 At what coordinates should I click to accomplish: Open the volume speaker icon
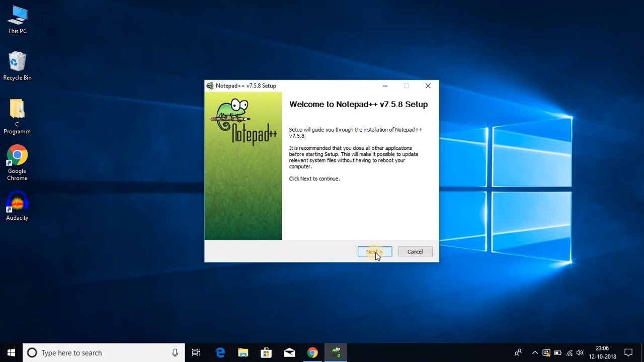(x=580, y=353)
